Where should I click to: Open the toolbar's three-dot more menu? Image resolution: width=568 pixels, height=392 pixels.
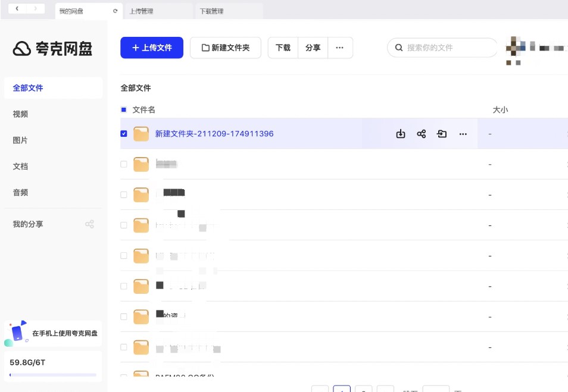340,48
